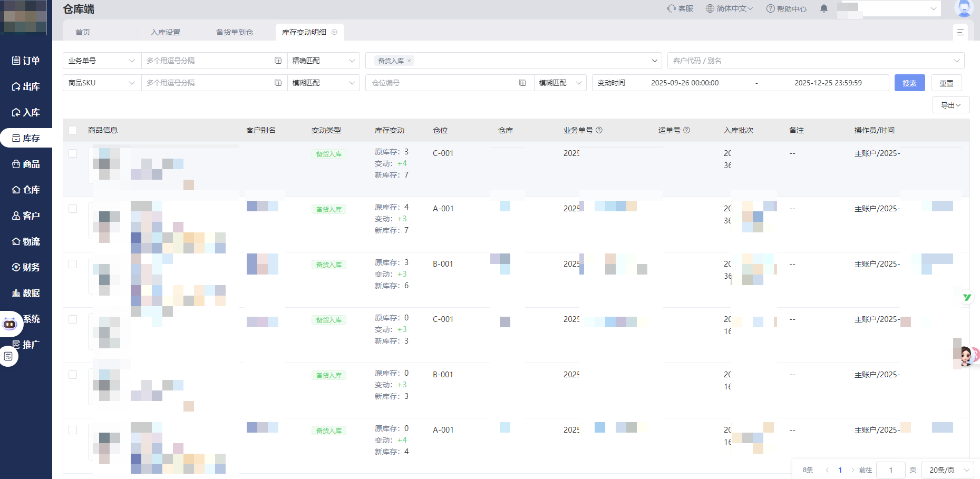Remove the 备货入库 filter tag
The image size is (980, 479).
click(x=409, y=61)
